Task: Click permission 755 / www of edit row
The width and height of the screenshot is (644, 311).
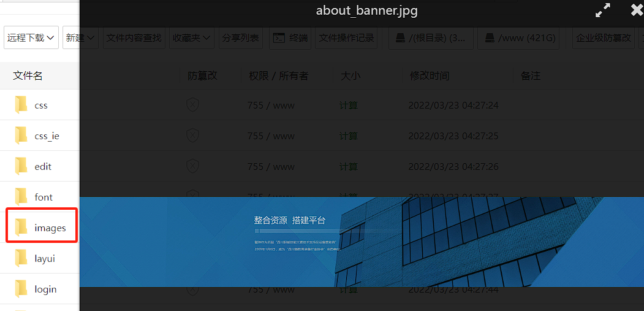Action: [x=271, y=167]
